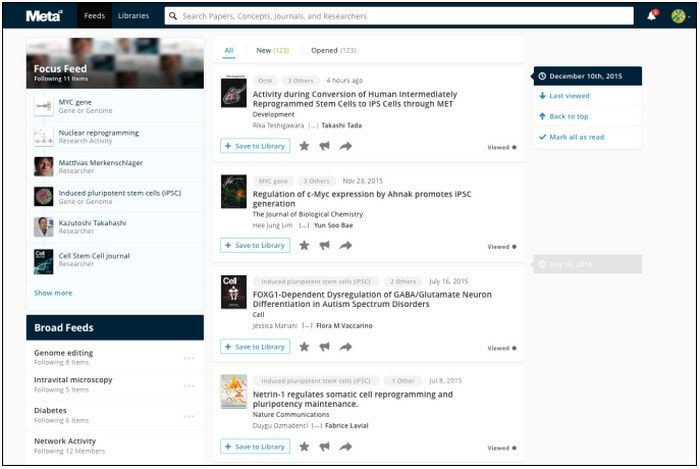Open the notifications bell icon

pyautogui.click(x=652, y=16)
